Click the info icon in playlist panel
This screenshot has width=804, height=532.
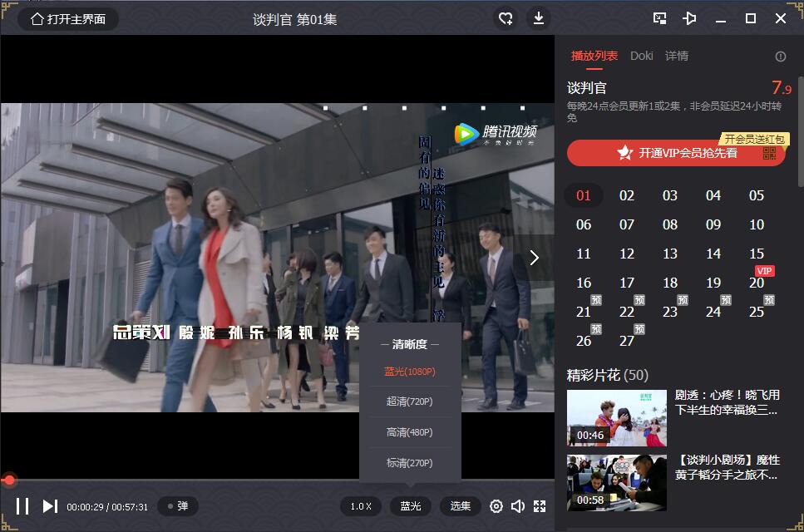coord(780,57)
